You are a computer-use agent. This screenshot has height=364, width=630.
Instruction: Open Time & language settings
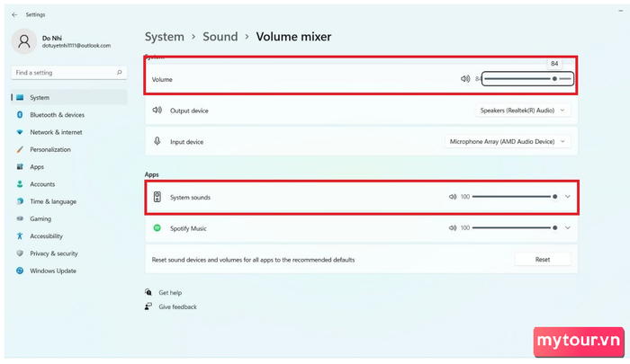click(x=53, y=201)
